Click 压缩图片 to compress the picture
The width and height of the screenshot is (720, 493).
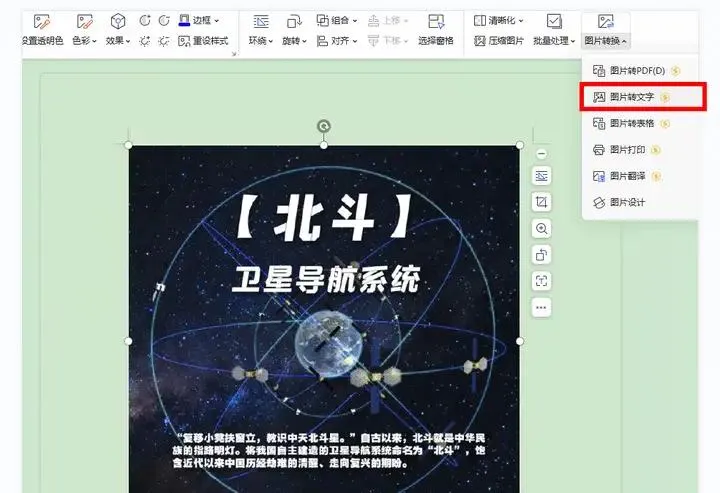click(x=499, y=41)
